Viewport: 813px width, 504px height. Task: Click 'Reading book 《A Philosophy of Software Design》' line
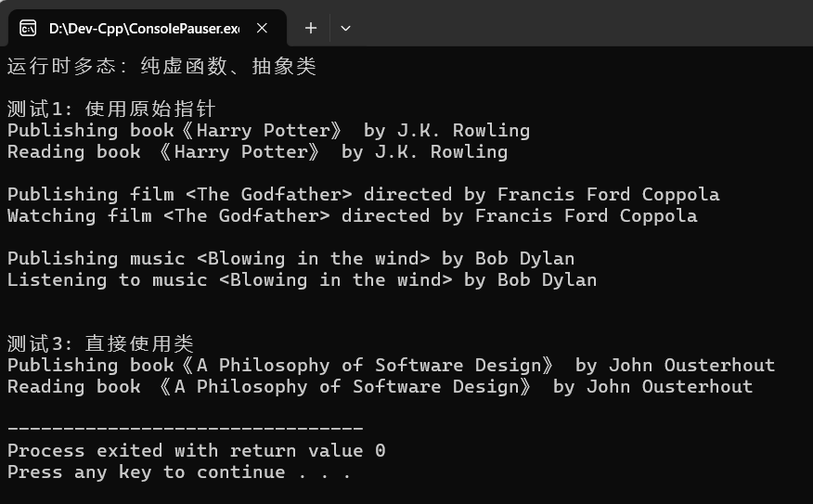pyautogui.click(x=381, y=387)
